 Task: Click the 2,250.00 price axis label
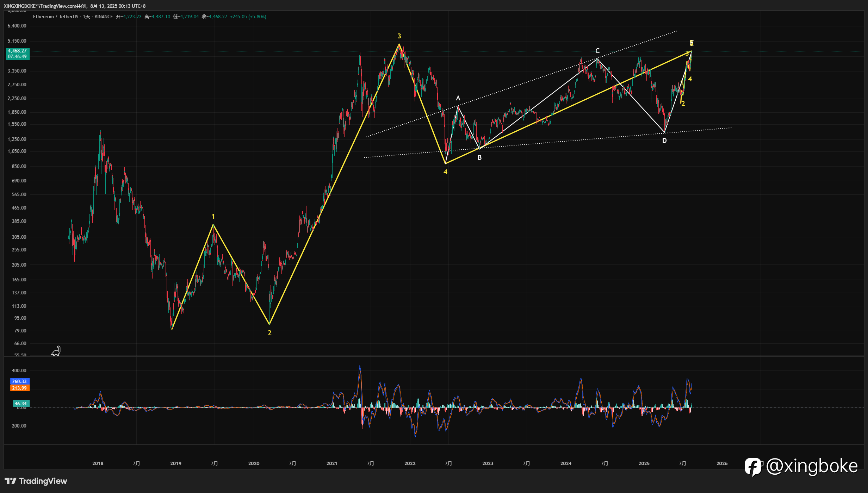click(17, 99)
